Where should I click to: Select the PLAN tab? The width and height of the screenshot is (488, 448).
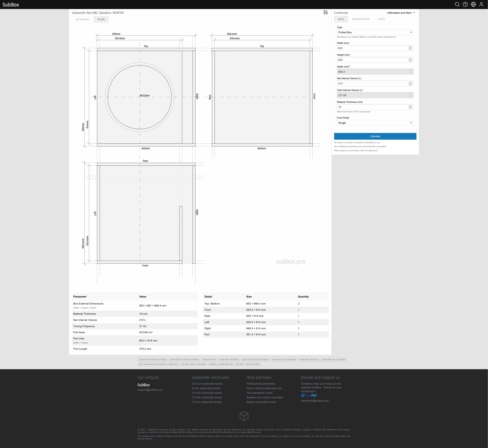click(x=101, y=19)
